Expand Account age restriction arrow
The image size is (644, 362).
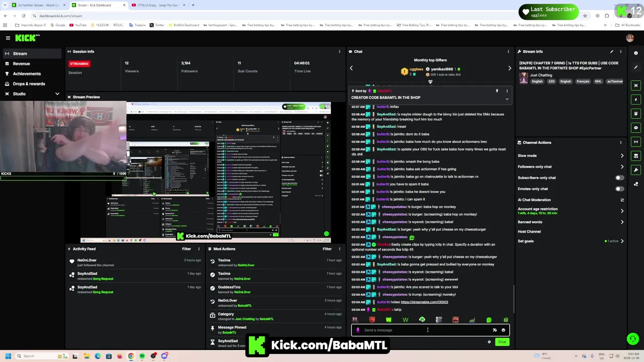pyautogui.click(x=622, y=211)
